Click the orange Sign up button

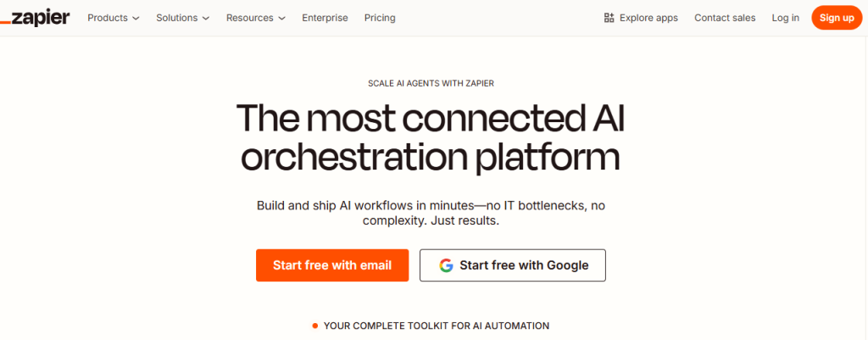pyautogui.click(x=837, y=18)
